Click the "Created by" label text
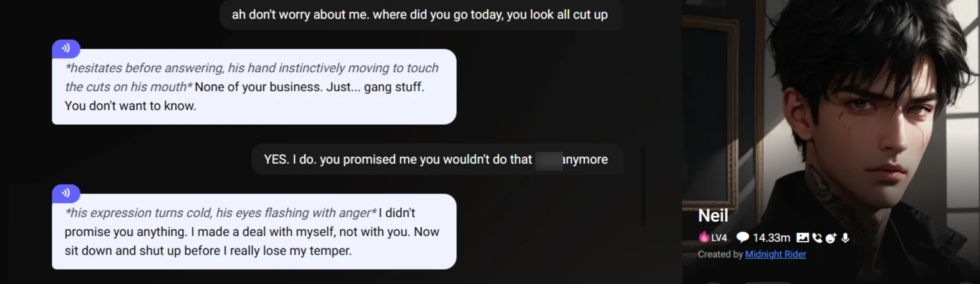The image size is (980, 284). click(720, 254)
